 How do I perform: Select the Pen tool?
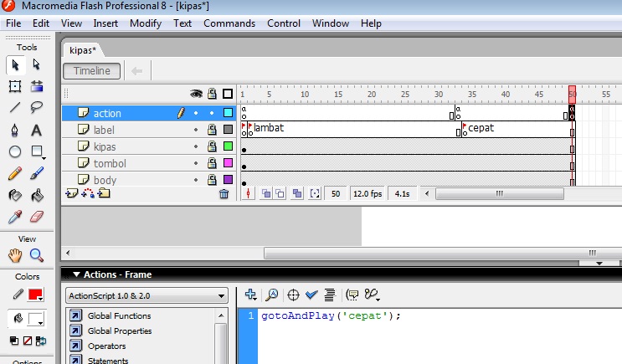click(x=15, y=130)
